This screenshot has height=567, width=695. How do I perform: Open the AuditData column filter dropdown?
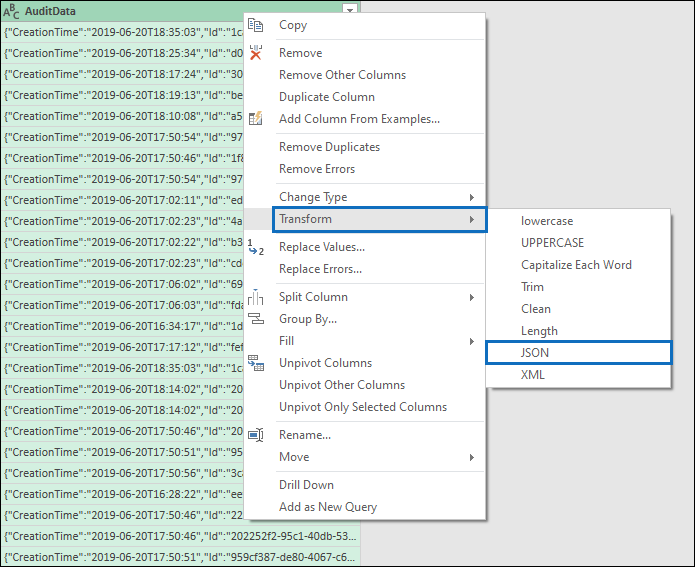pyautogui.click(x=350, y=10)
